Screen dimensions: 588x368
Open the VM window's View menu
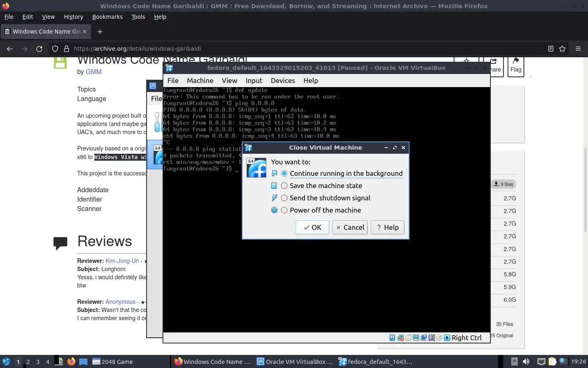click(229, 81)
